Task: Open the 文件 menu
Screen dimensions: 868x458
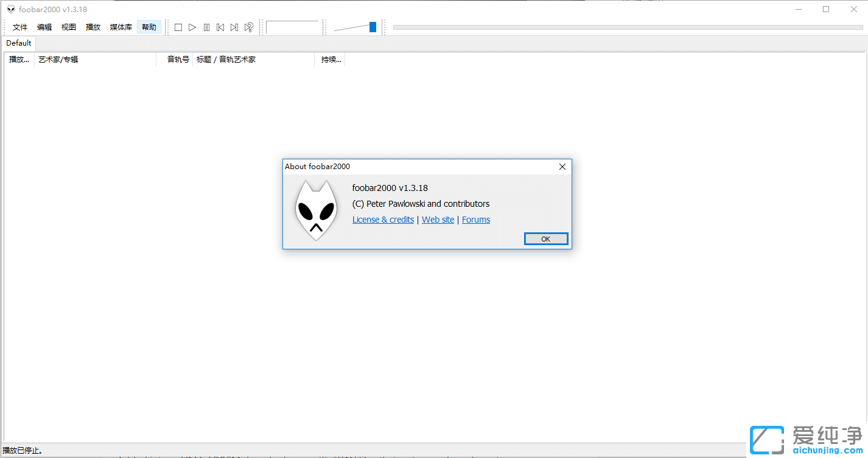Action: tap(20, 27)
